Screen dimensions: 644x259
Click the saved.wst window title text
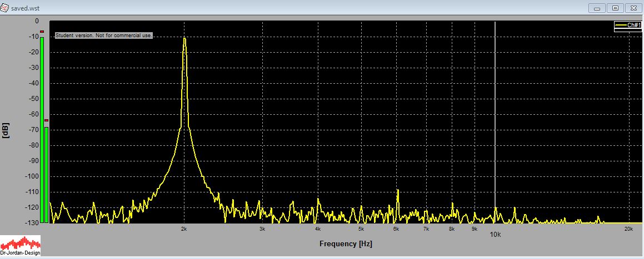26,8
